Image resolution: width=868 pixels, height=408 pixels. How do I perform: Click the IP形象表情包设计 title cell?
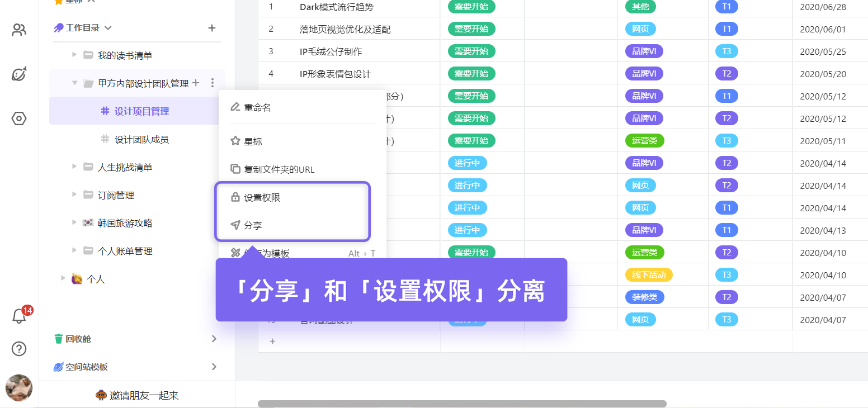(336, 74)
